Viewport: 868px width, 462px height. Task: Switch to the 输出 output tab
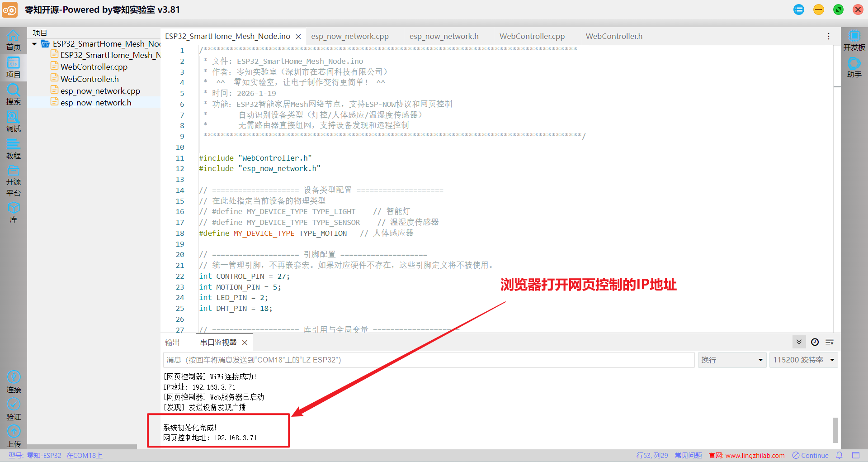coord(172,343)
